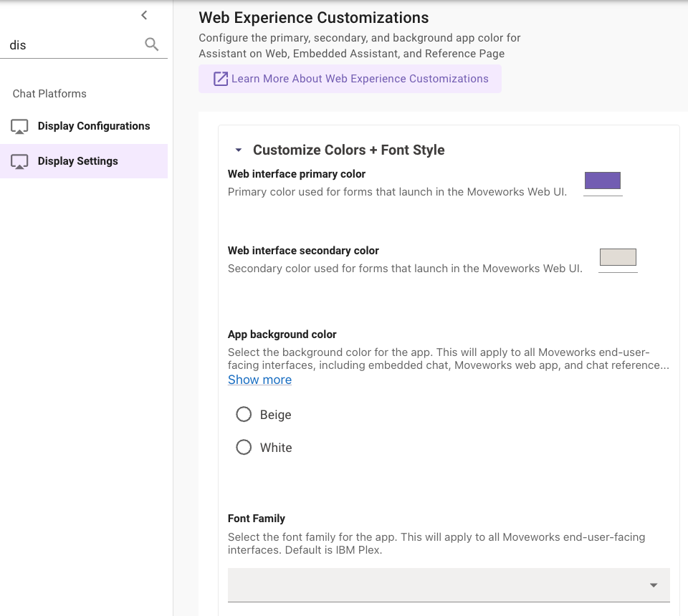Viewport: 688px width, 616px height.
Task: Collapse the sidebar using the left chevron
Action: (x=144, y=15)
